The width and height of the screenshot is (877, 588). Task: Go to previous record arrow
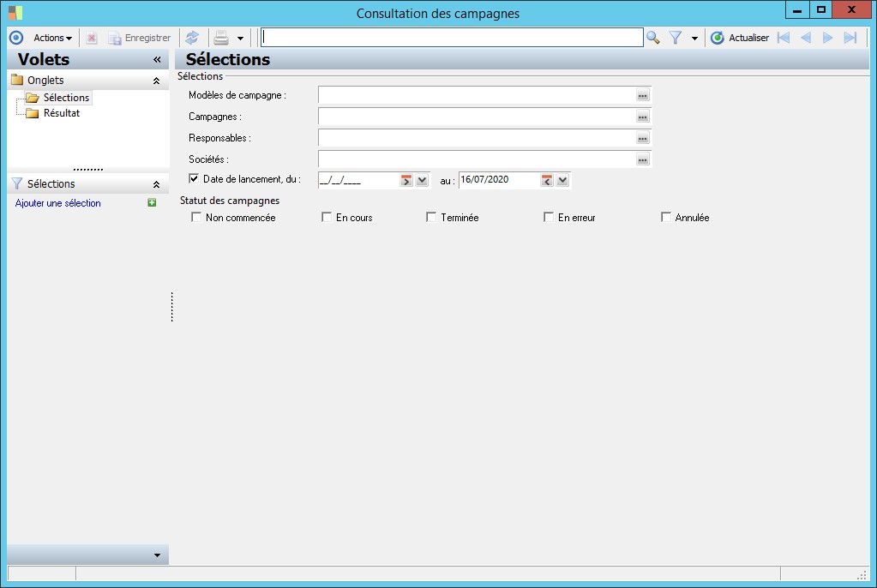point(806,38)
